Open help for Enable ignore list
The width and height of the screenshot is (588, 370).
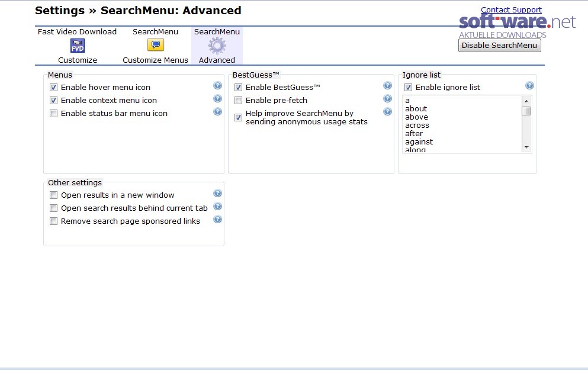(x=529, y=85)
